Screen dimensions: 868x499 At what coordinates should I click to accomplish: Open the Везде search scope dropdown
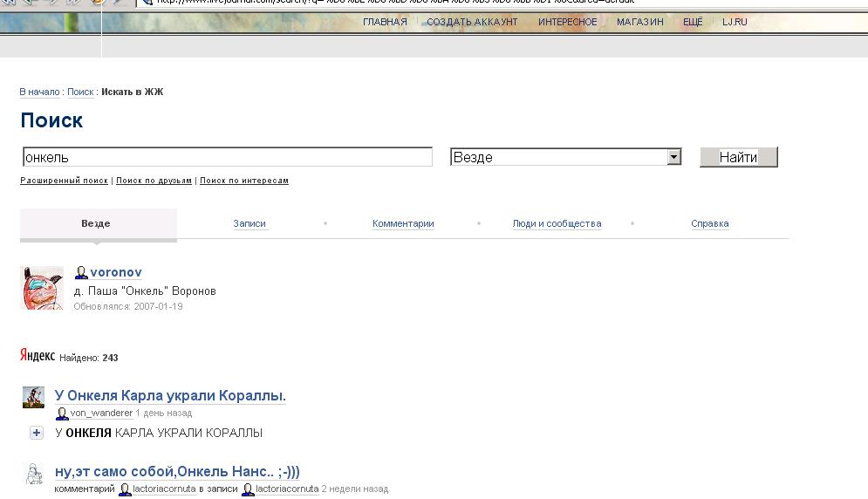(673, 157)
